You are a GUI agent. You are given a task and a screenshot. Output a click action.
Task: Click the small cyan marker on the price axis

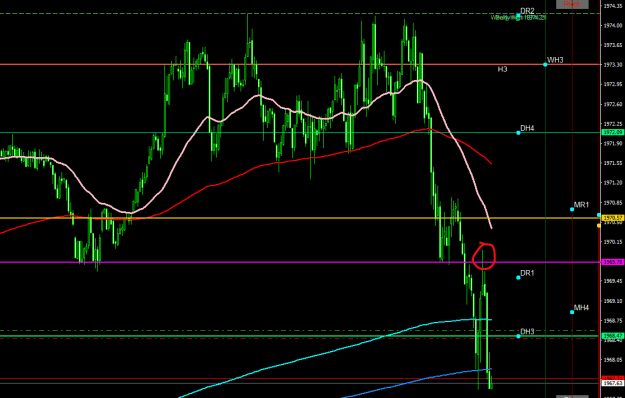598,215
